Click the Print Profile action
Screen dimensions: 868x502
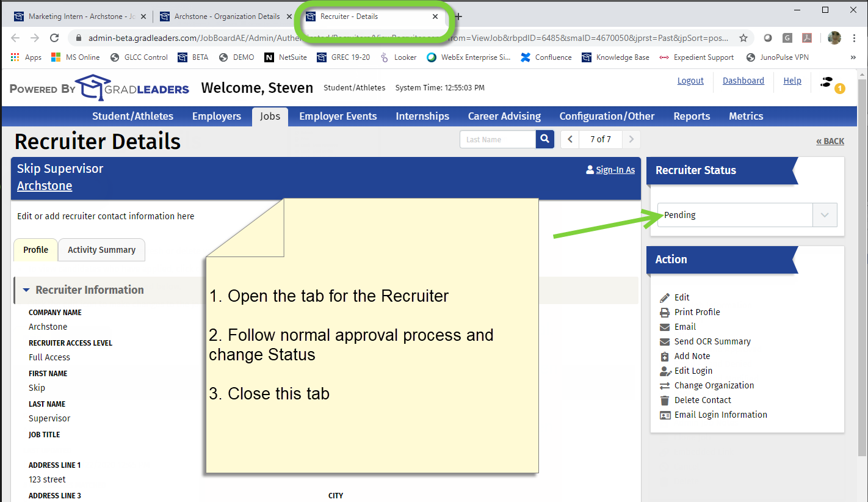click(x=690, y=312)
